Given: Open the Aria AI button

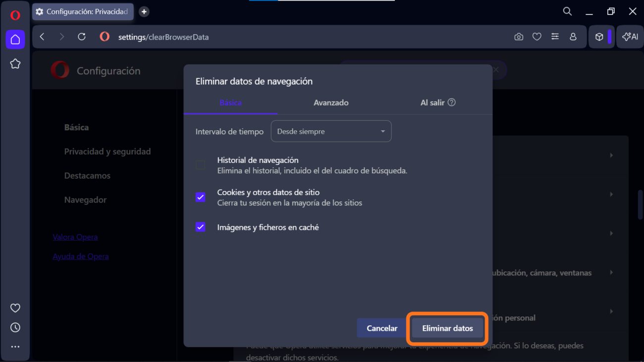Looking at the screenshot, I should tap(630, 37).
